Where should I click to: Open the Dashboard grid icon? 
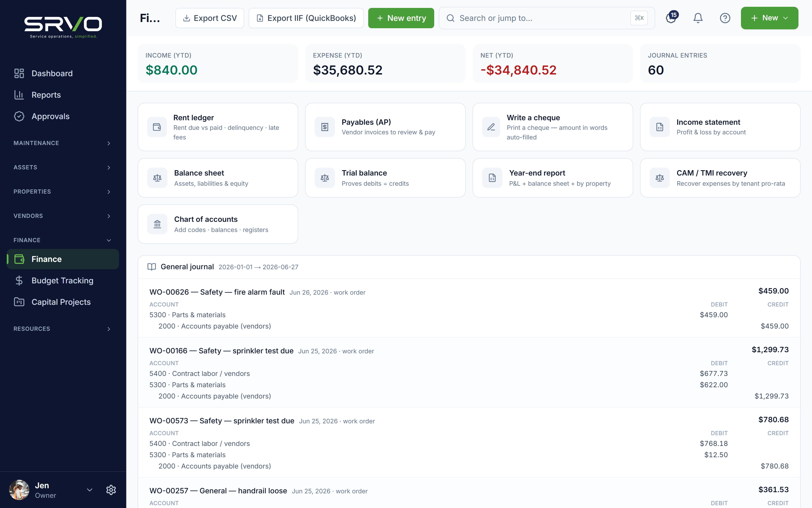[19, 73]
